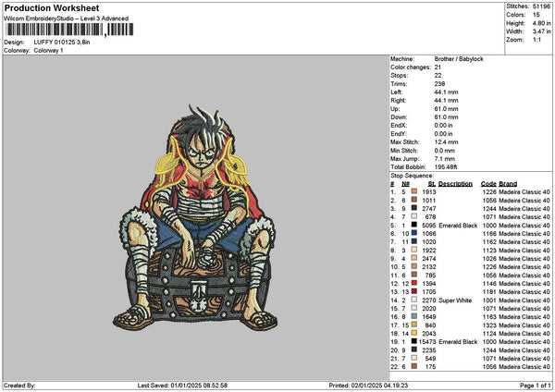Click the "Created By:" footer label
The width and height of the screenshot is (555, 392).
click(x=19, y=386)
